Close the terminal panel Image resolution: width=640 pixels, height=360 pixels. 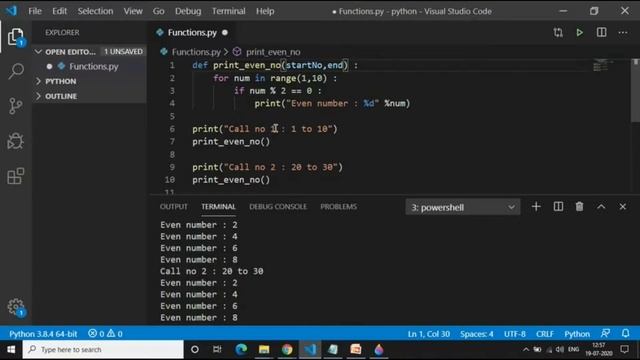(622, 207)
